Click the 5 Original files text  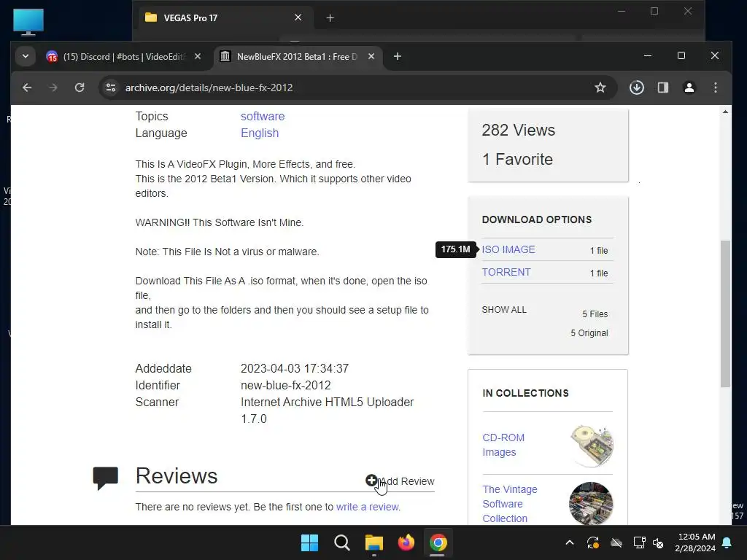[x=589, y=332]
